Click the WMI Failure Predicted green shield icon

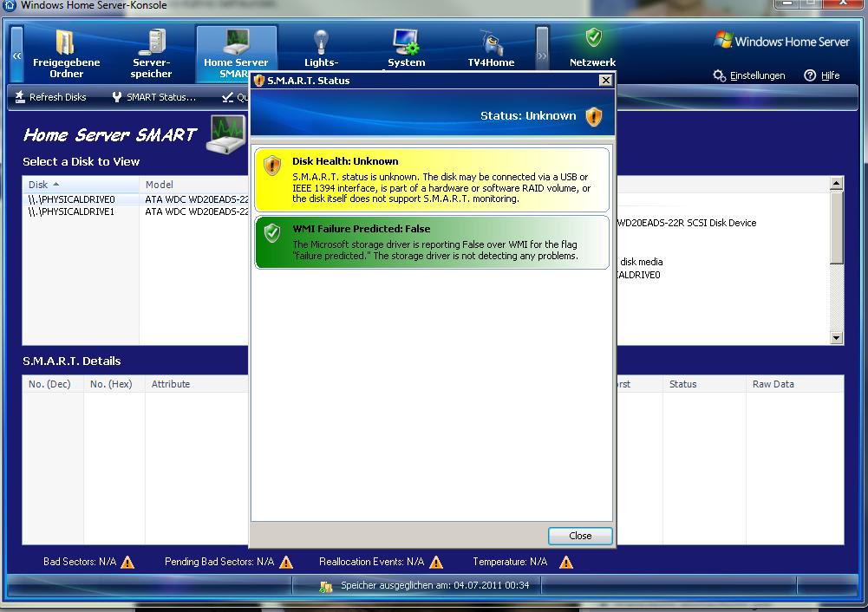point(272,233)
